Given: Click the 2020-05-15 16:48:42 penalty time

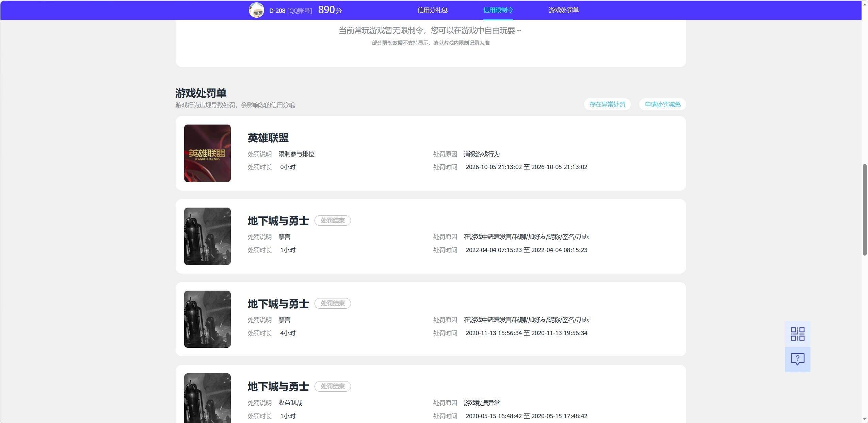Looking at the screenshot, I should click(526, 416).
